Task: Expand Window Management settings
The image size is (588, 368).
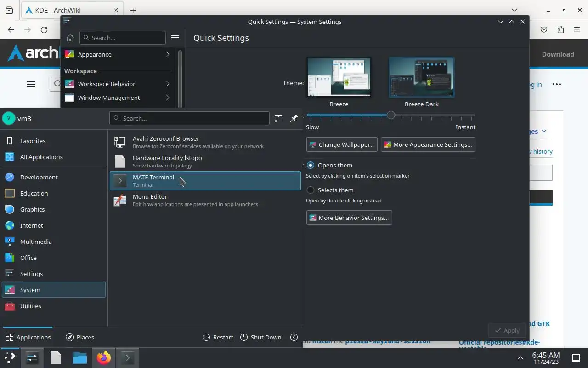Action: [118, 98]
